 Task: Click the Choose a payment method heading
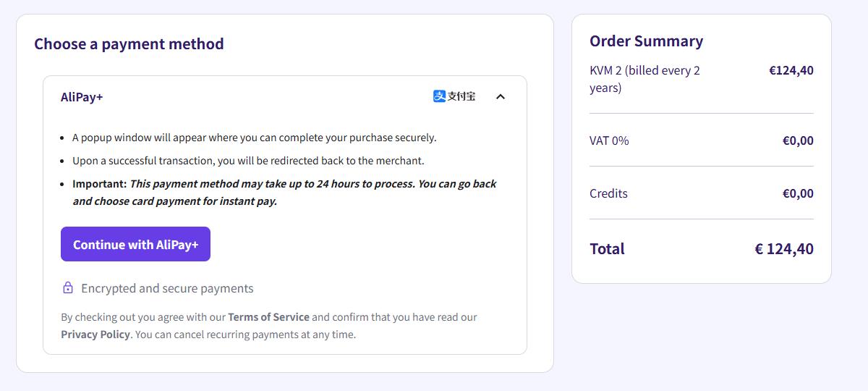[129, 44]
